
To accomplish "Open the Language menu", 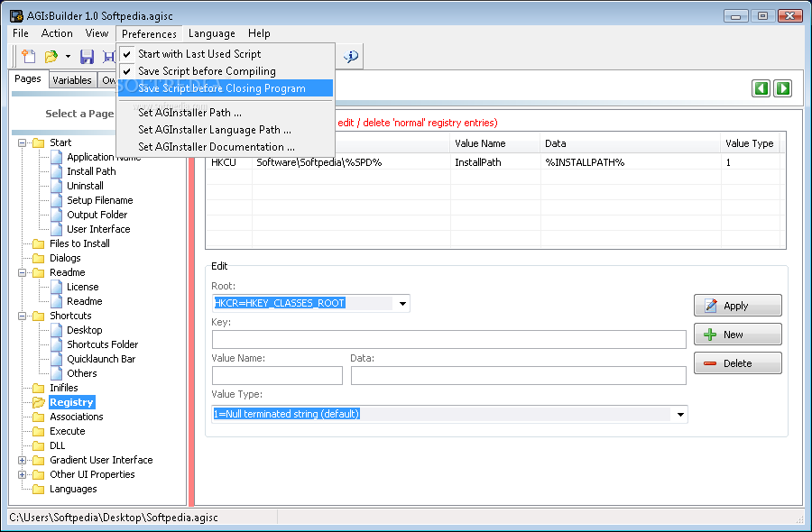I will [x=212, y=33].
